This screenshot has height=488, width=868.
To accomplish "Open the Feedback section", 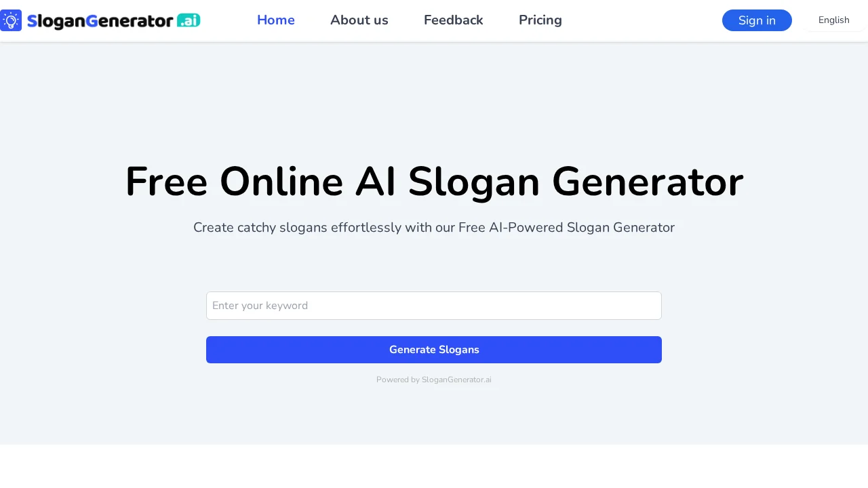I will 453,20.
